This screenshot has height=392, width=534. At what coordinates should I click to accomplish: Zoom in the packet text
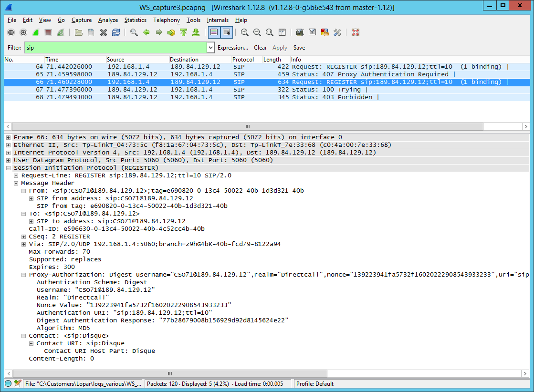(244, 32)
